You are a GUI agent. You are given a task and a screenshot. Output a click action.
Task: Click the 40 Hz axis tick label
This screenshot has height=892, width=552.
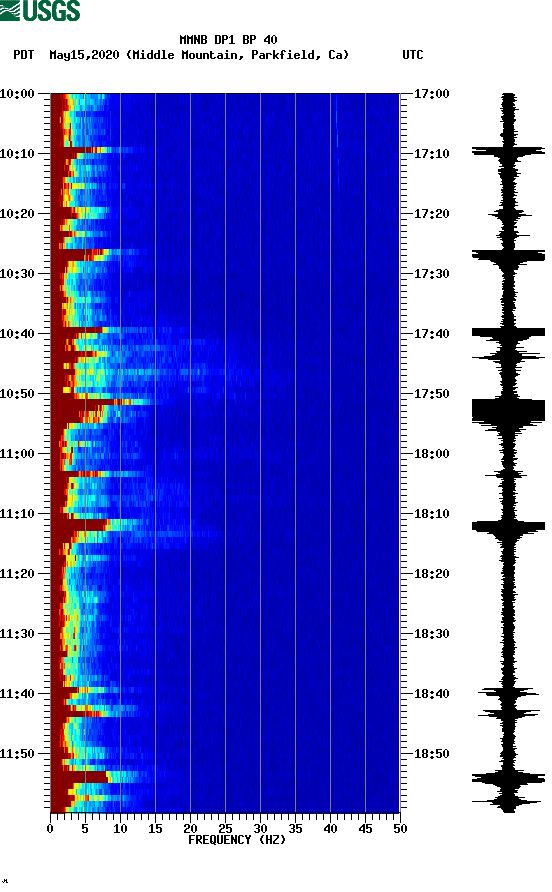point(330,829)
